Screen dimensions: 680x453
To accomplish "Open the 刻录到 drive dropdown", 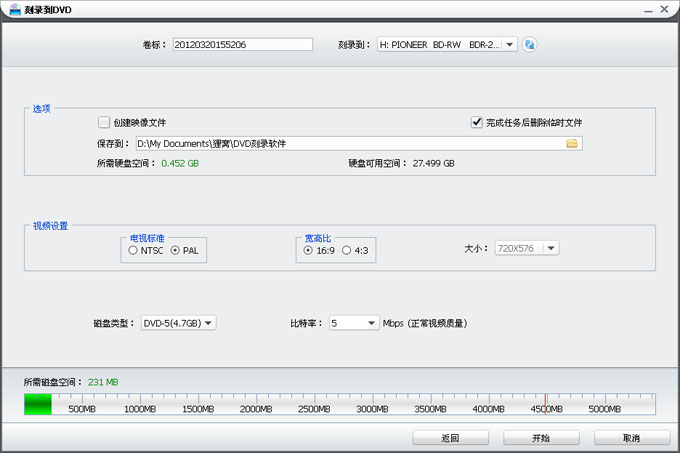I will point(447,44).
